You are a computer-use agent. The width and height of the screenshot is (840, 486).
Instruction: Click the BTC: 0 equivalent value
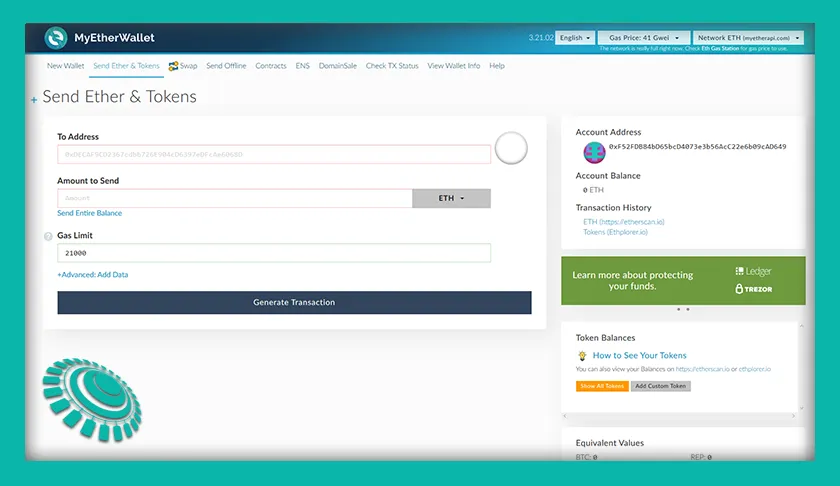pos(587,457)
